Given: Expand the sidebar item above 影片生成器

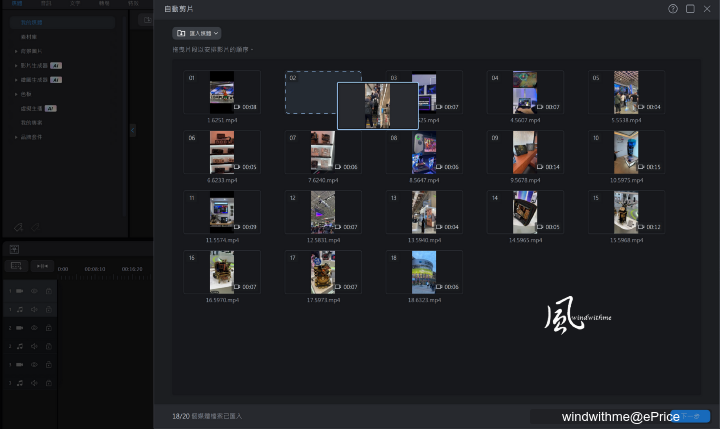Looking at the screenshot, I should pyautogui.click(x=16, y=51).
